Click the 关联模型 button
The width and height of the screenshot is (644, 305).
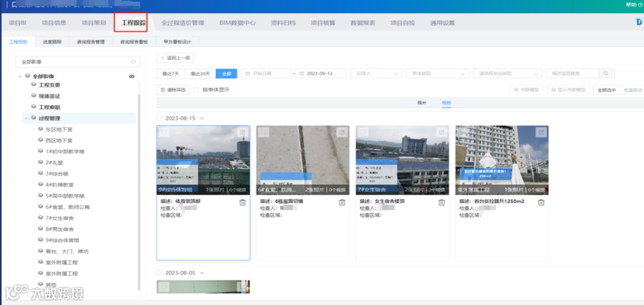[x=527, y=89]
